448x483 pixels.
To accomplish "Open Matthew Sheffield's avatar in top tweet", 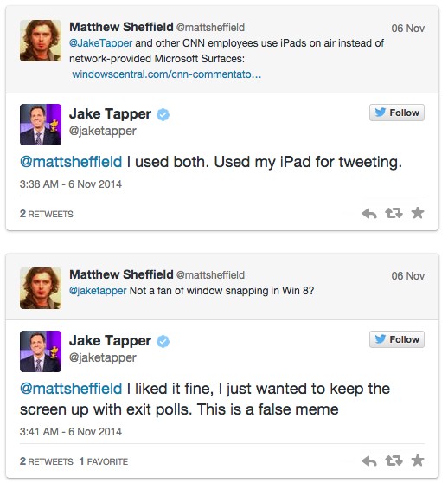I will (41, 41).
